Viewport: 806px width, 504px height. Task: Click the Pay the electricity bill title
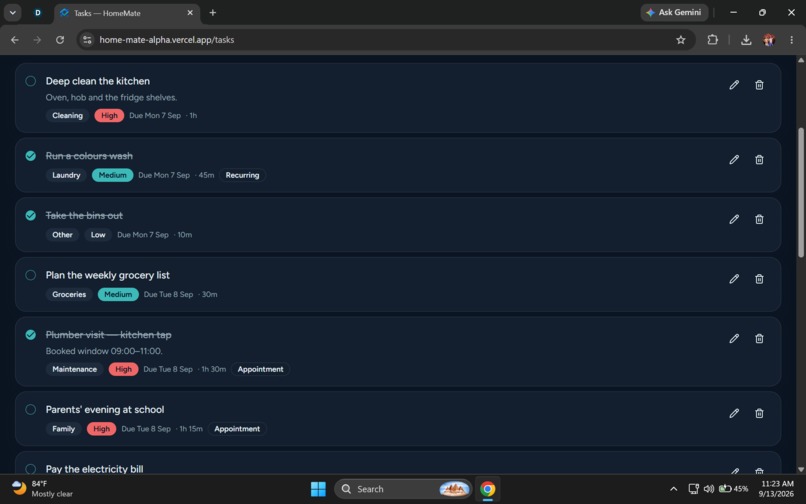(95, 469)
